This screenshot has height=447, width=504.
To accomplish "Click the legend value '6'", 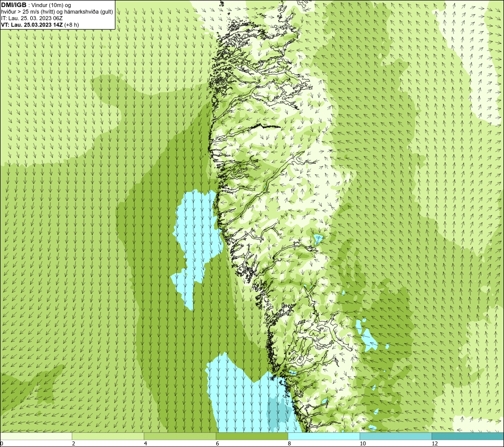I will (x=218, y=444).
